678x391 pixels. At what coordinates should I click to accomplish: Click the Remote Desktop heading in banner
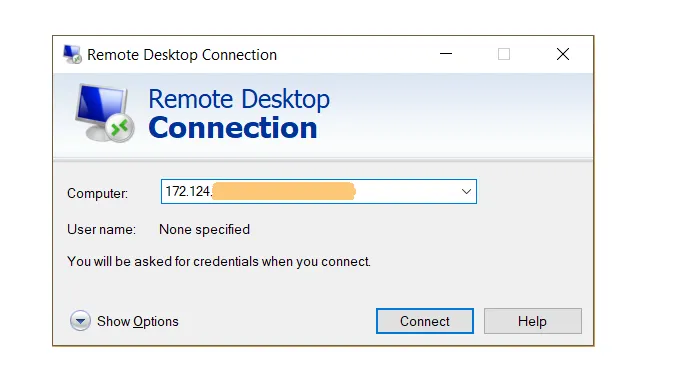tap(239, 99)
